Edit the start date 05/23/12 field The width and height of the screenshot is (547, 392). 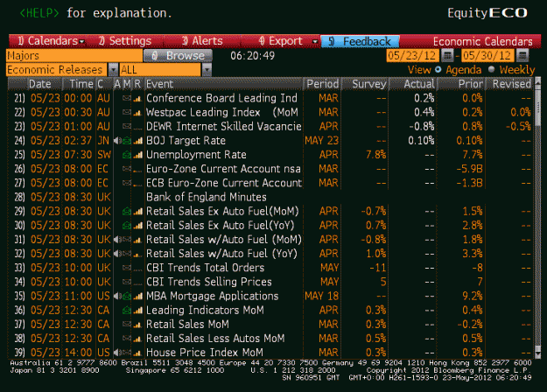pyautogui.click(x=412, y=56)
